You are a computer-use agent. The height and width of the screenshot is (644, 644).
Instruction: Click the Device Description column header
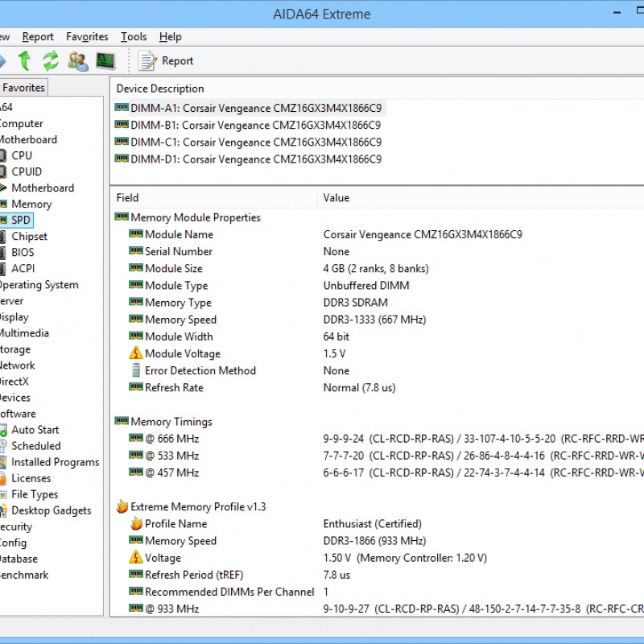coord(160,89)
